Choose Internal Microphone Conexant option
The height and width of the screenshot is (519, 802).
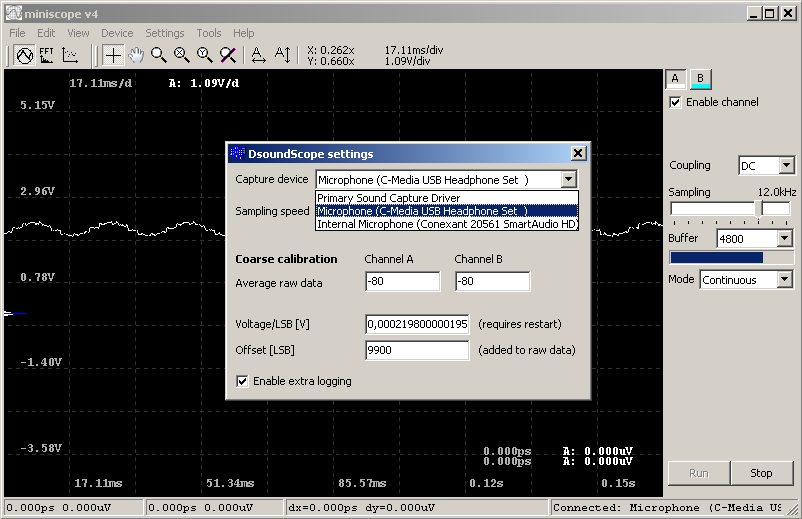(x=447, y=224)
